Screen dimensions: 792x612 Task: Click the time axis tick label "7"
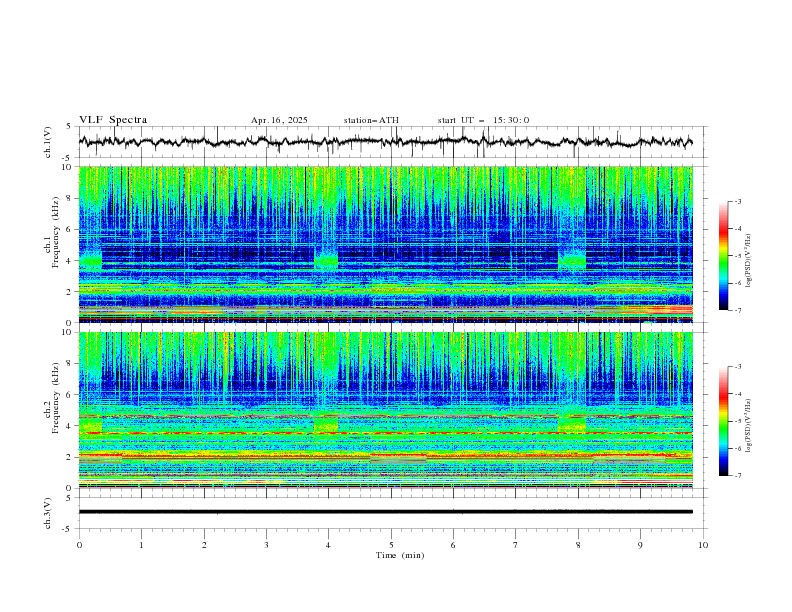pyautogui.click(x=516, y=545)
